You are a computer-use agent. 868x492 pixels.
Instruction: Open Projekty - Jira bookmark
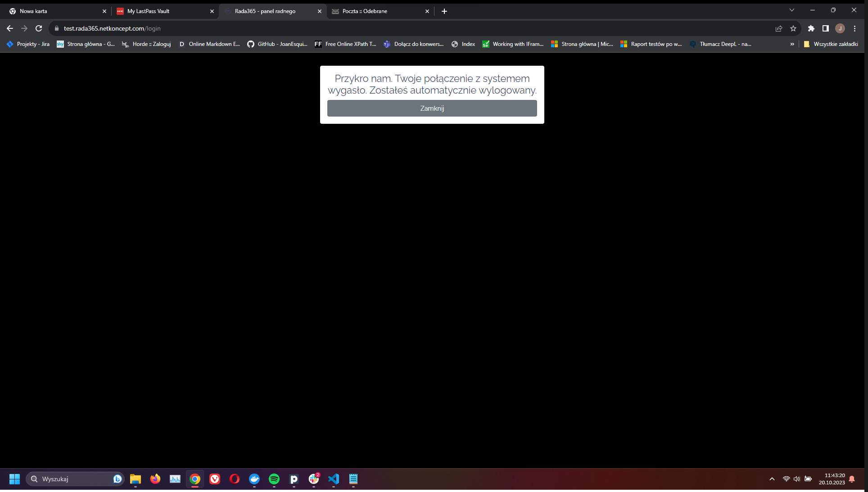tap(28, 44)
